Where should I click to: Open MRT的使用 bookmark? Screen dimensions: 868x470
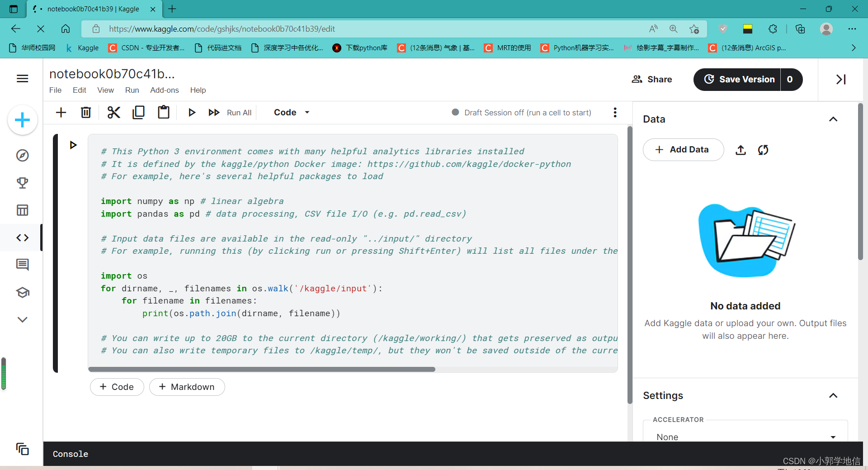point(507,48)
